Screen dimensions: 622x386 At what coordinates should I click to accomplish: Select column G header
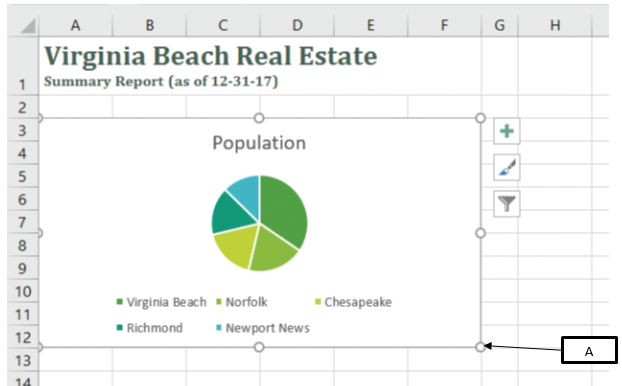click(x=499, y=25)
